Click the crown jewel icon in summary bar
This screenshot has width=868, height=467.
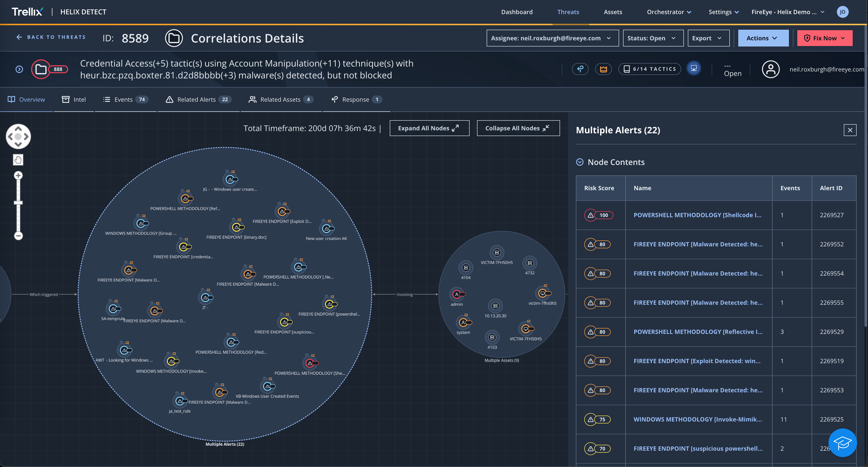603,69
